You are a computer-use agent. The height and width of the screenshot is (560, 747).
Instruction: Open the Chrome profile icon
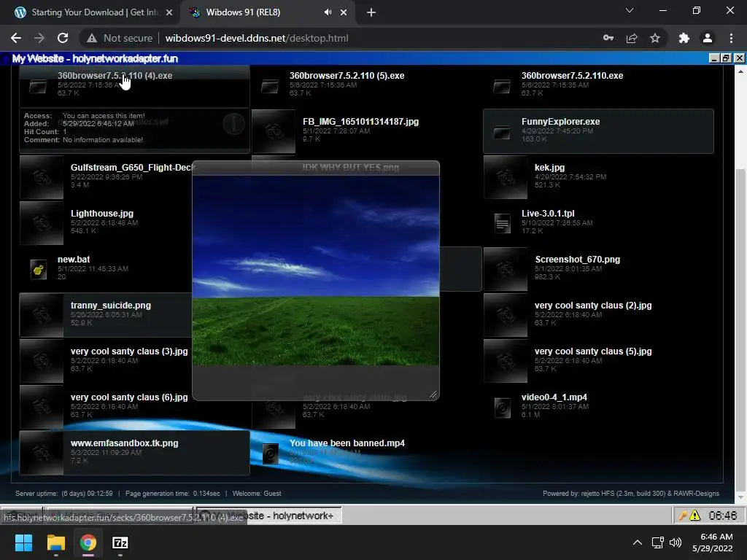point(708,38)
